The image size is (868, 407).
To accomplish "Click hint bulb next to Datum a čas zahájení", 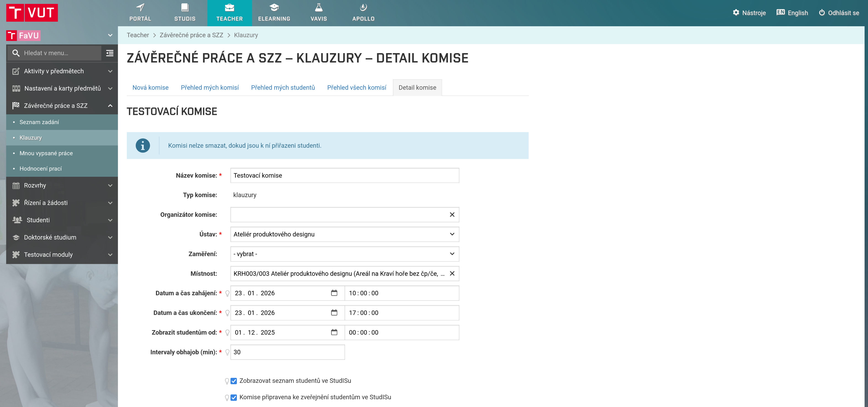I will click(227, 293).
